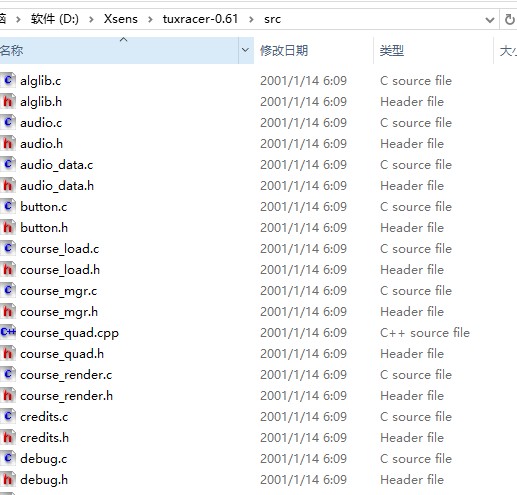Click the course_load.c file icon

tap(8, 248)
